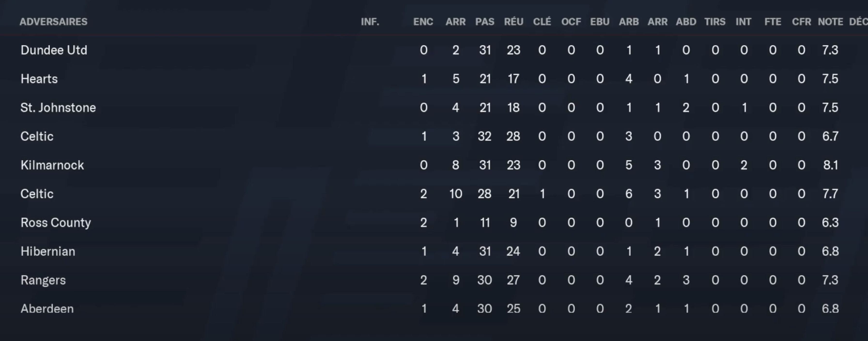Click the Aberdeen opponent name

47,309
